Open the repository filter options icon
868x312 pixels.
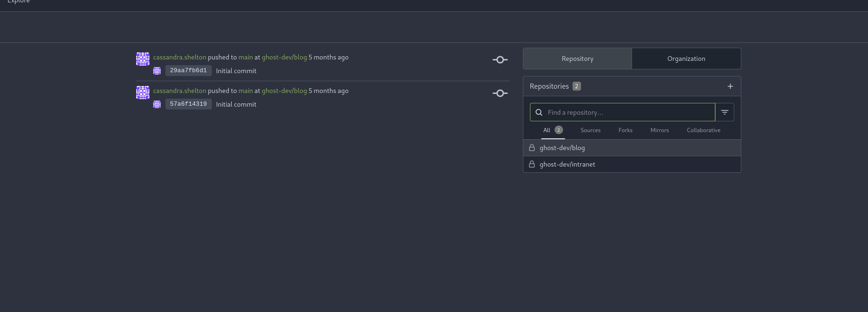pyautogui.click(x=724, y=112)
